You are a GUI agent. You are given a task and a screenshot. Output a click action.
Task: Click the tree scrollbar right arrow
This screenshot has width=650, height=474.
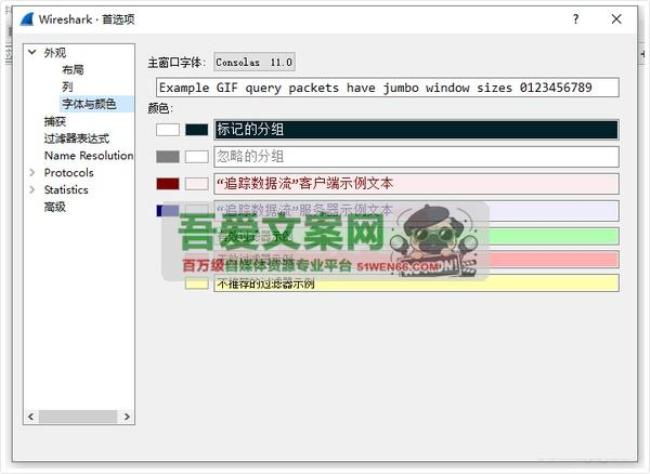coord(127,416)
